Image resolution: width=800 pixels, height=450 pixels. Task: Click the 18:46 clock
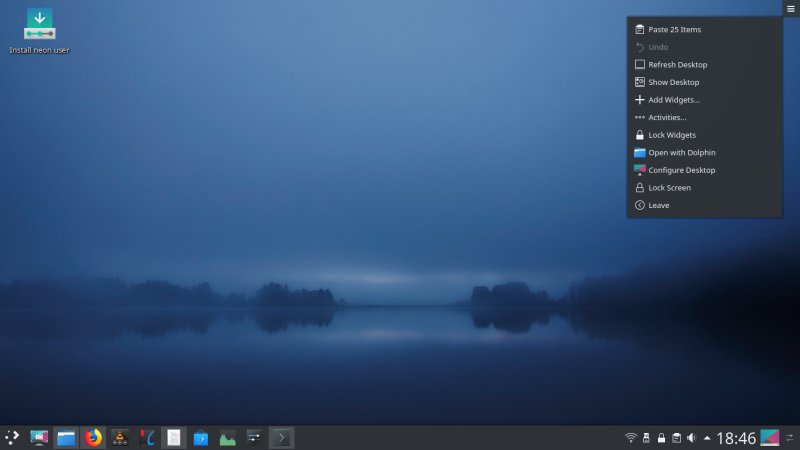736,438
